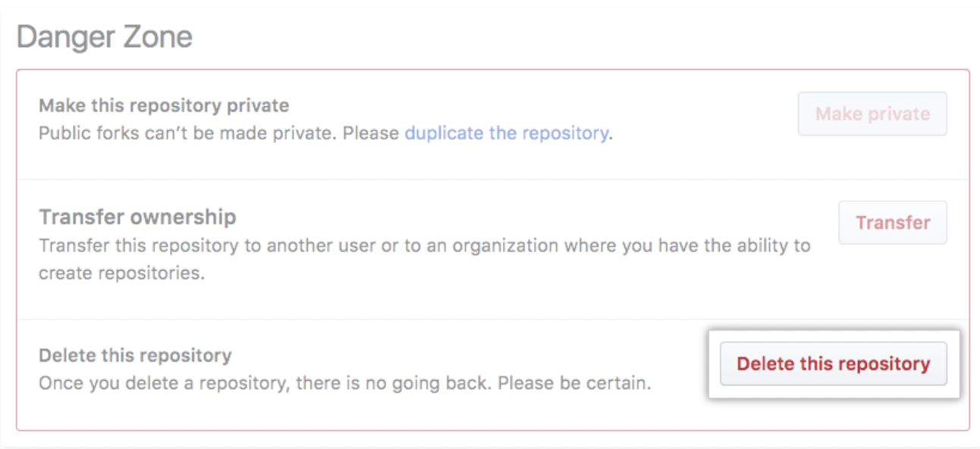Click the Danger Zone heading
Viewport: 980px width, 449px height.
click(105, 36)
